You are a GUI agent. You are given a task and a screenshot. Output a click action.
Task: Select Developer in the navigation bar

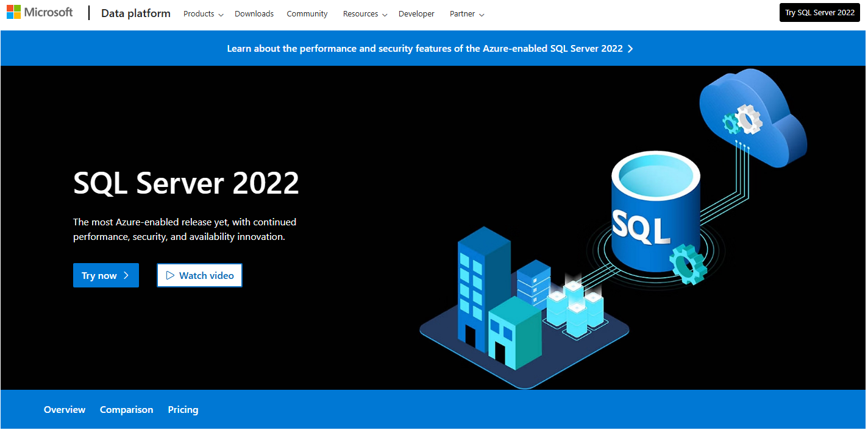click(x=416, y=14)
